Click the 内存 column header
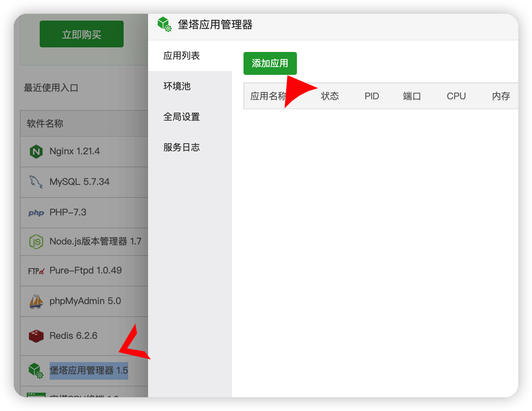 [501, 96]
